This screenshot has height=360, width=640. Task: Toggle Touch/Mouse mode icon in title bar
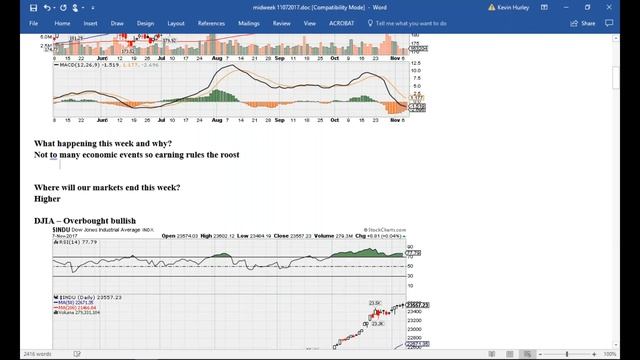pyautogui.click(x=75, y=7)
